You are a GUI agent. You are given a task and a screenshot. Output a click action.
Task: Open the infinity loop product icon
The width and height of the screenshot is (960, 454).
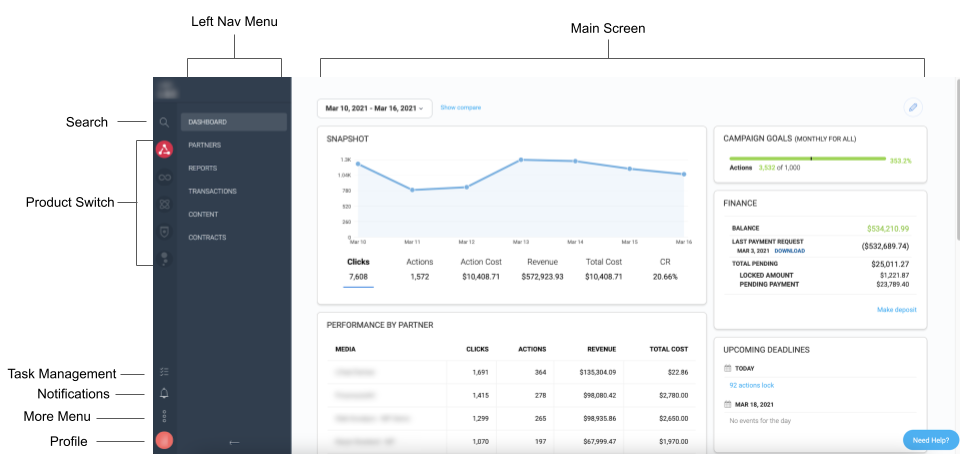164,177
